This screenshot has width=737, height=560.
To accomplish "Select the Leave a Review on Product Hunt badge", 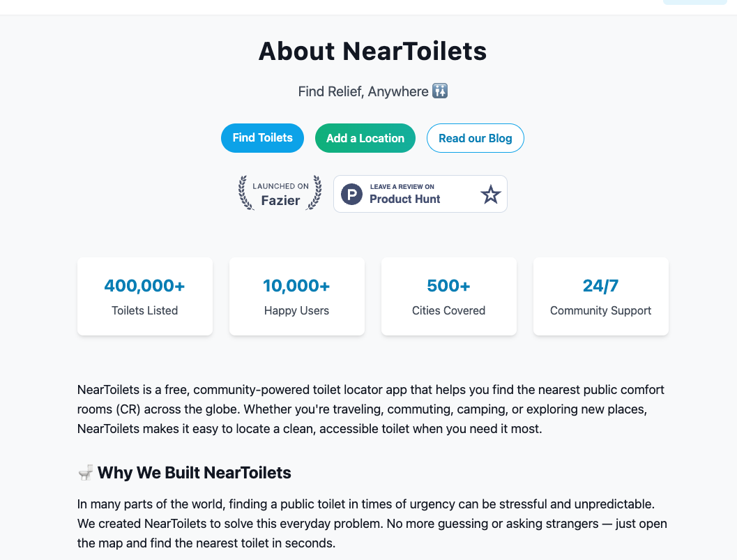I will click(420, 194).
